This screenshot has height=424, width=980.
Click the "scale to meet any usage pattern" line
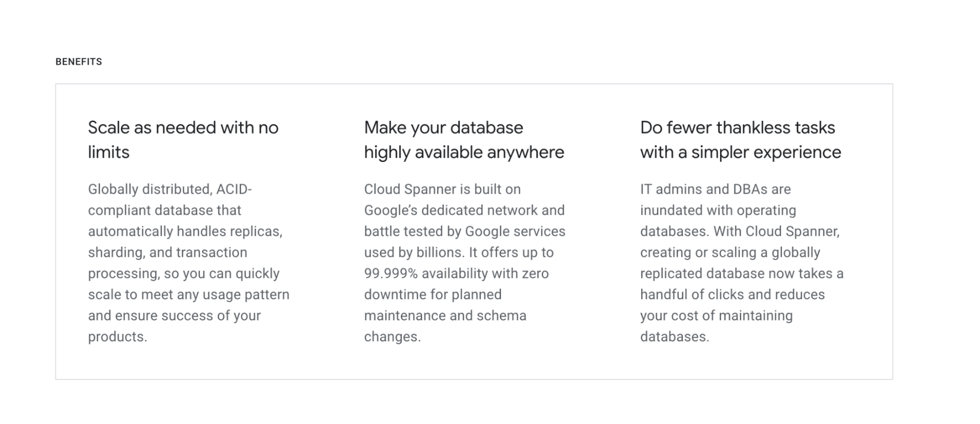[x=189, y=295]
